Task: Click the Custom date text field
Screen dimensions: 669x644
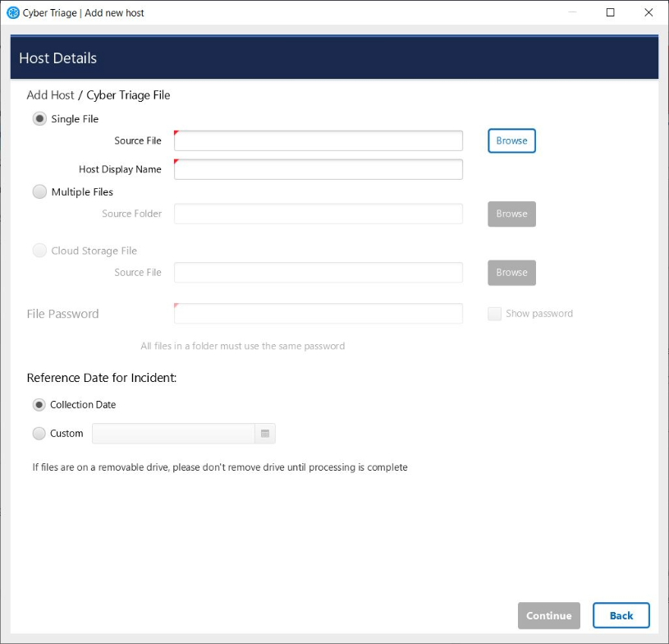Action: click(173, 434)
